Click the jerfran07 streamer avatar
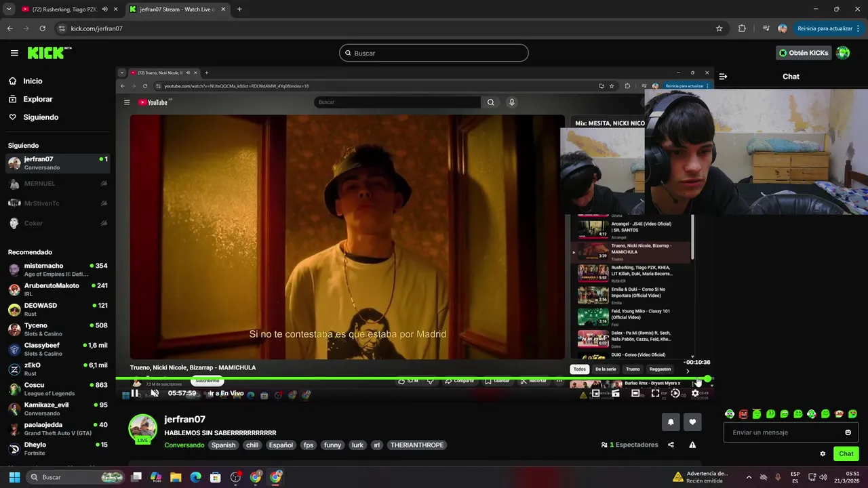 coord(142,428)
